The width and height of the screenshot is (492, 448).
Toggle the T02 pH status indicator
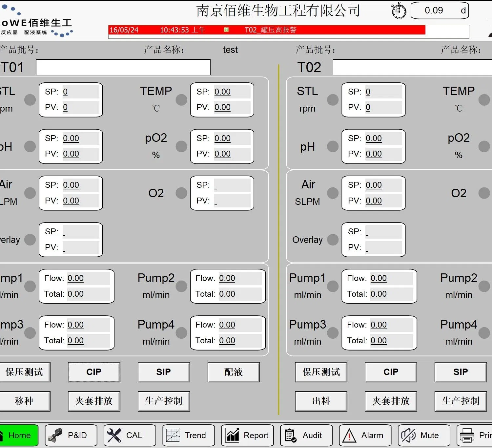click(x=333, y=146)
